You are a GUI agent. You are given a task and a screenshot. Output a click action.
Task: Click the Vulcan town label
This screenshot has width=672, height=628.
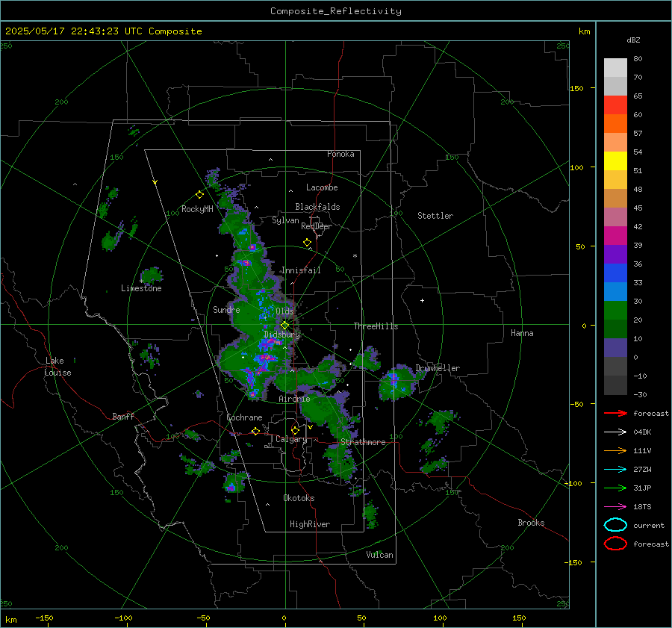click(x=379, y=555)
